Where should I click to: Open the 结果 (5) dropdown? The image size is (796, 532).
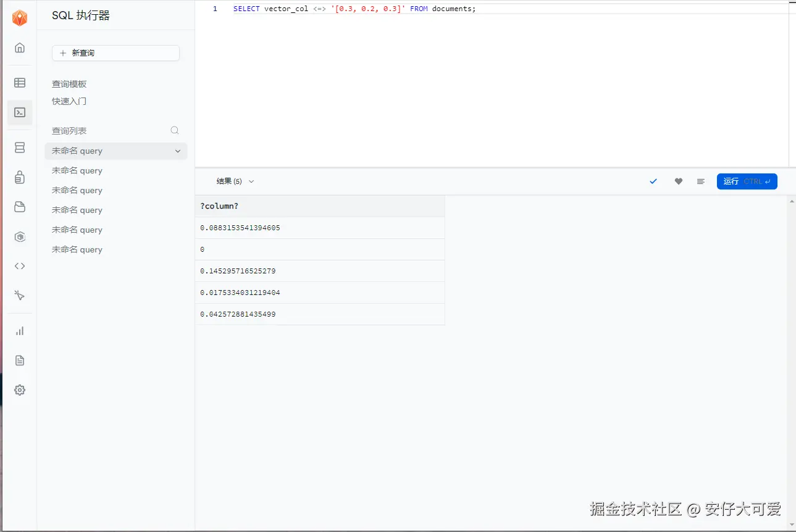(235, 181)
